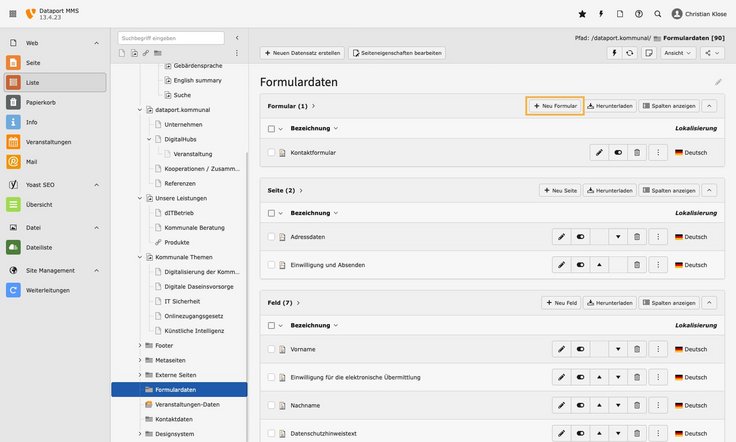The height and width of the screenshot is (442, 736).
Task: Open the Dateiliste module
Action: click(40, 247)
